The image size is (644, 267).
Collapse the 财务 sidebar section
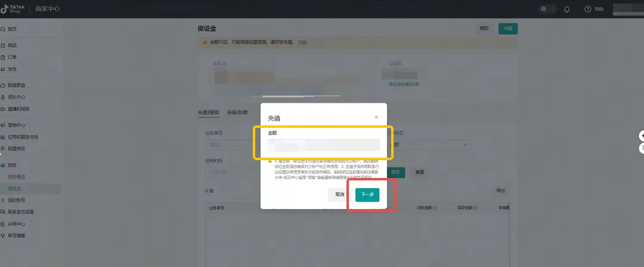13,165
